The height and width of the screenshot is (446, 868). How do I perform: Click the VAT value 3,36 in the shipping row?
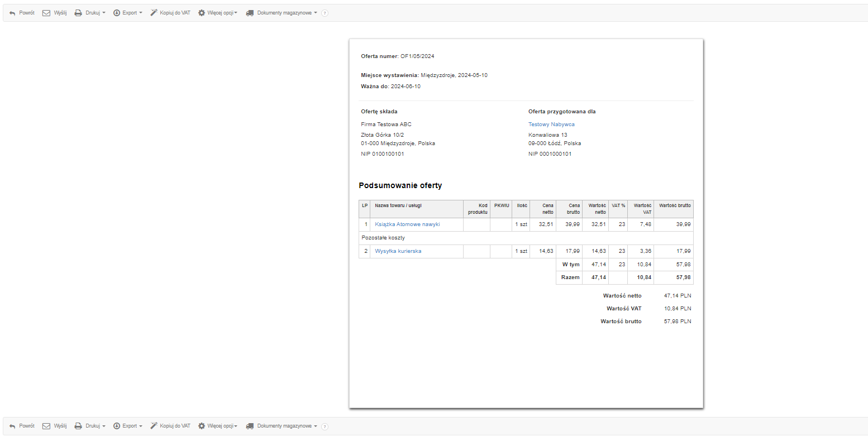[x=646, y=251]
